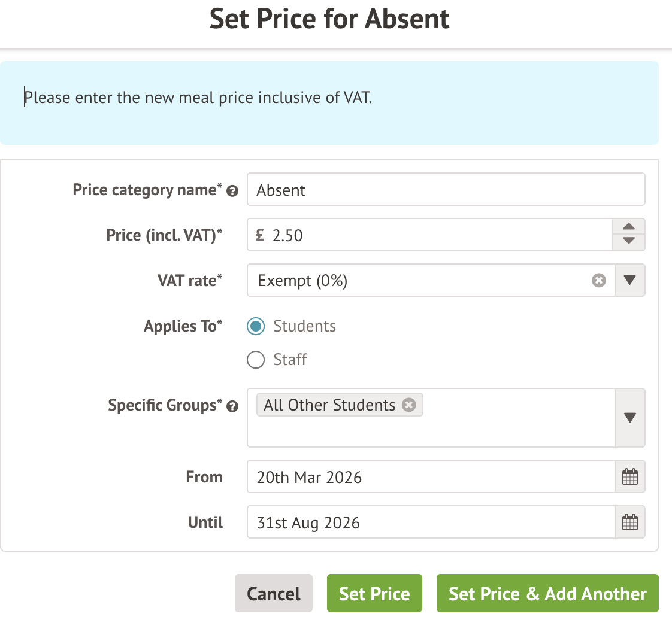Click the From date text field

[431, 477]
